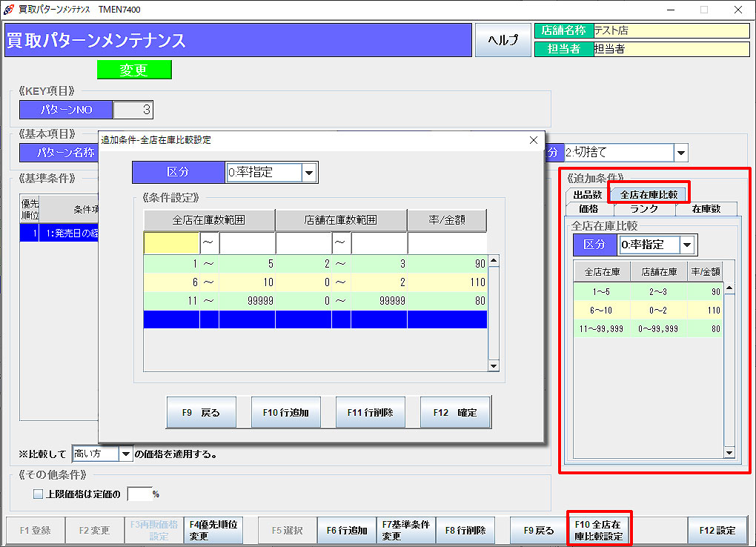Select the blue highlighted empty table row

coord(315,319)
